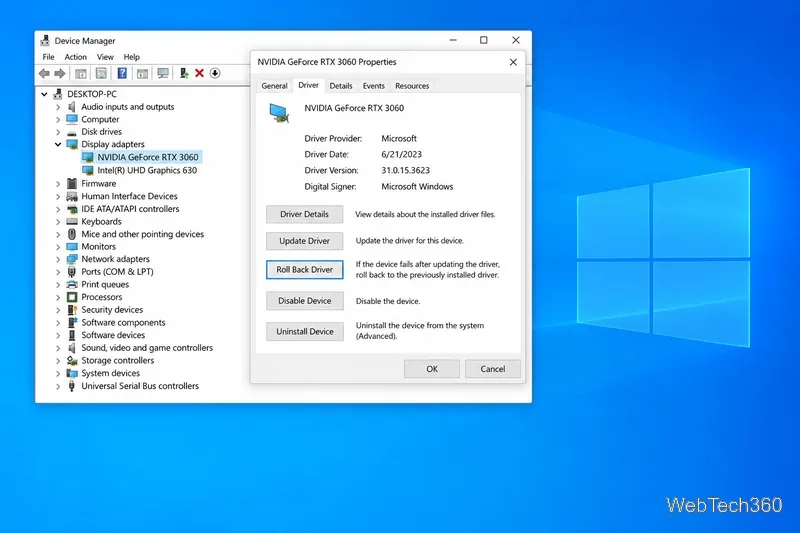Viewport: 800px width, 533px height.
Task: Click the Security devices category icon
Action: [x=72, y=310]
